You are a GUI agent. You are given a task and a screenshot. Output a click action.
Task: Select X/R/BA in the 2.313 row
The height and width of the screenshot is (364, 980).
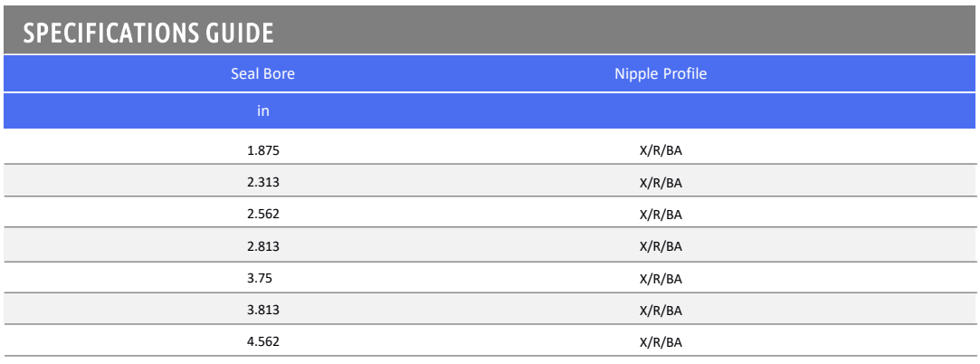pyautogui.click(x=661, y=182)
